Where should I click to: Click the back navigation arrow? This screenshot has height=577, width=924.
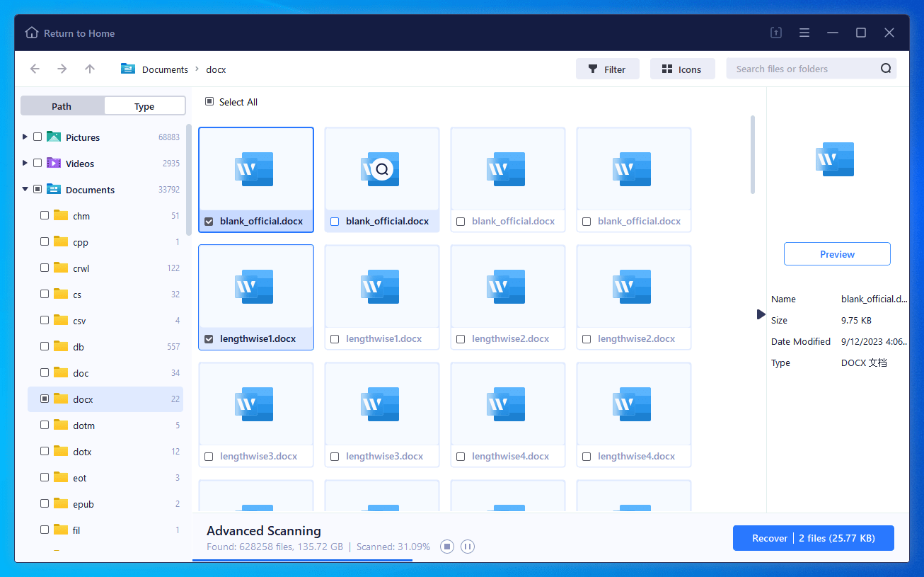[x=35, y=69]
